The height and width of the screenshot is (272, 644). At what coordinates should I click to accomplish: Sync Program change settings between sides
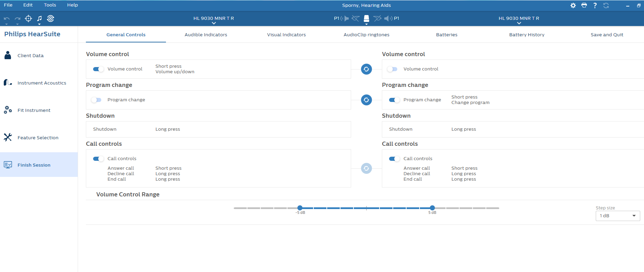(x=366, y=100)
